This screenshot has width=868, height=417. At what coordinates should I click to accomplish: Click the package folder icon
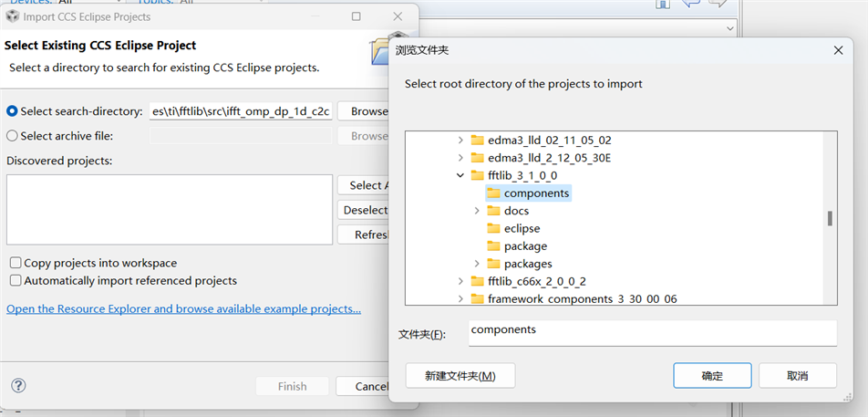pyautogui.click(x=493, y=246)
